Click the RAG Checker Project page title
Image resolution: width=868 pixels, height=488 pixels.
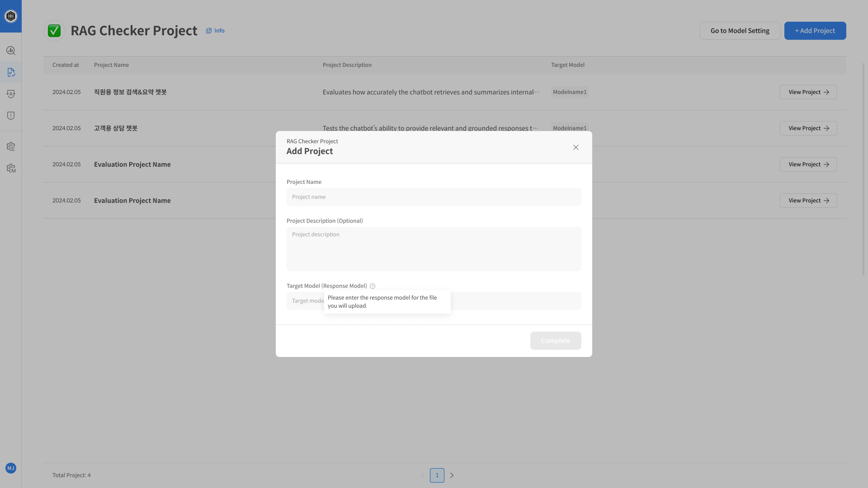[134, 31]
